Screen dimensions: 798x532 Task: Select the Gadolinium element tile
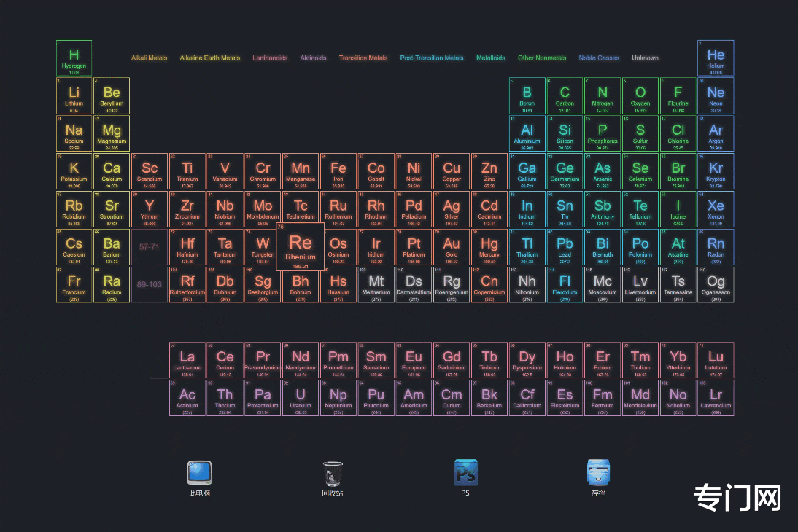[452, 360]
